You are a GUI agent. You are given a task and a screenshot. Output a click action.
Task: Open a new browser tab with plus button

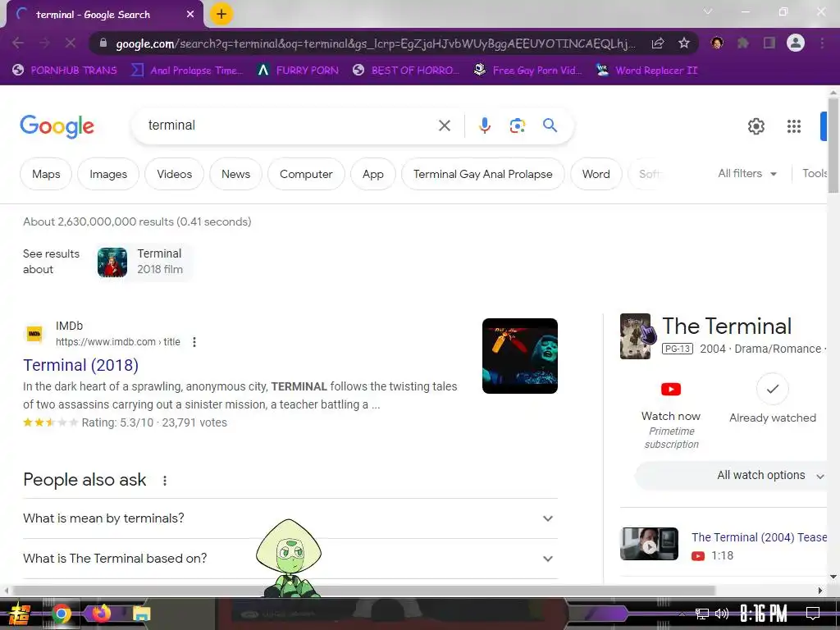221,15
